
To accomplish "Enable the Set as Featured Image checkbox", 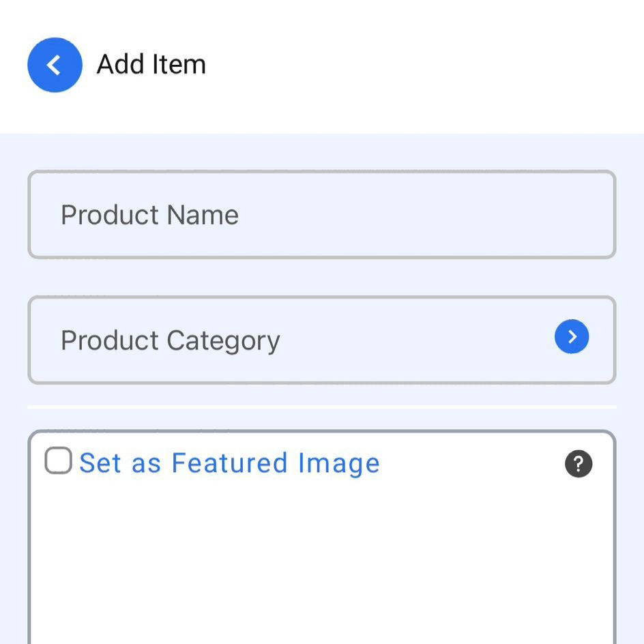I will pos(58,460).
